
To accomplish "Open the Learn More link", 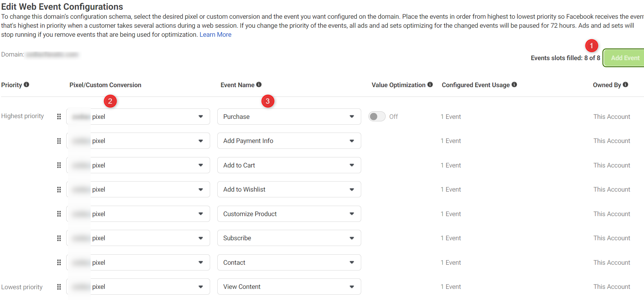I will (x=215, y=35).
